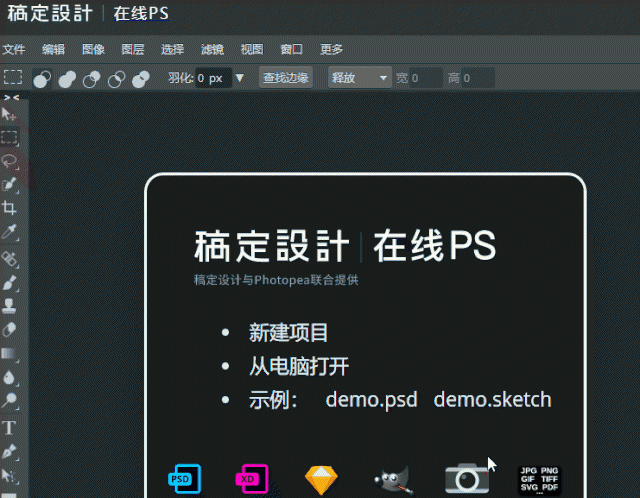Choose the subtract selection mode icon
Viewport: 640px width, 498px height.
click(x=91, y=78)
